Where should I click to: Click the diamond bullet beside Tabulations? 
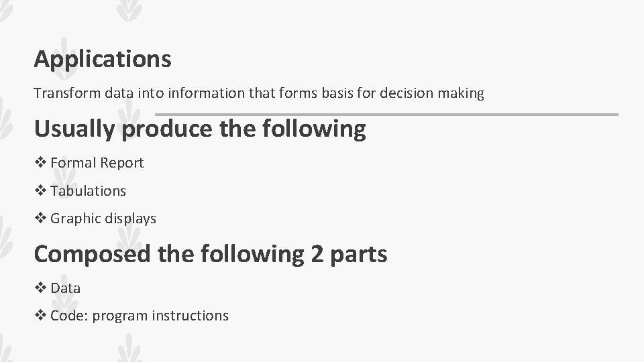click(40, 190)
